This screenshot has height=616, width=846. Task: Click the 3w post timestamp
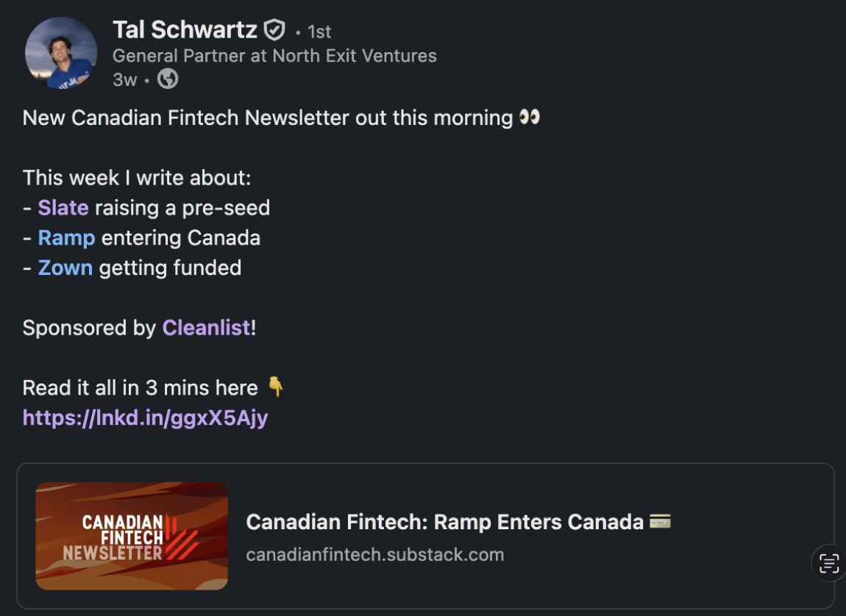pos(124,79)
